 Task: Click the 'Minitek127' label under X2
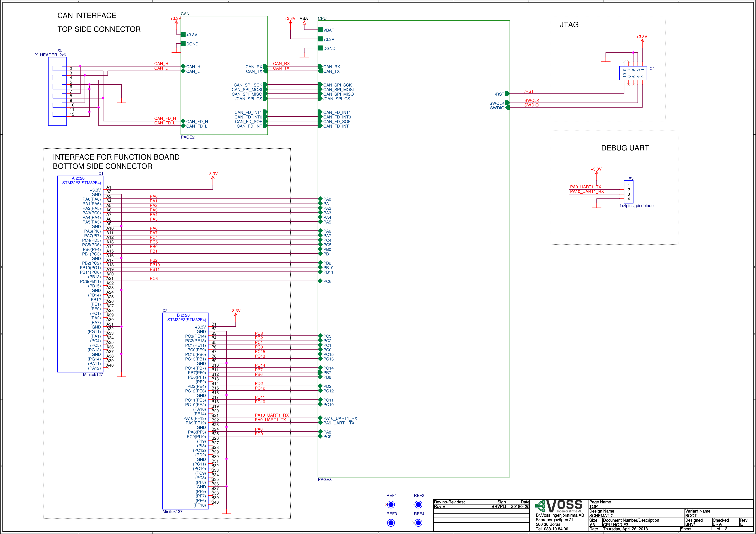point(172,511)
